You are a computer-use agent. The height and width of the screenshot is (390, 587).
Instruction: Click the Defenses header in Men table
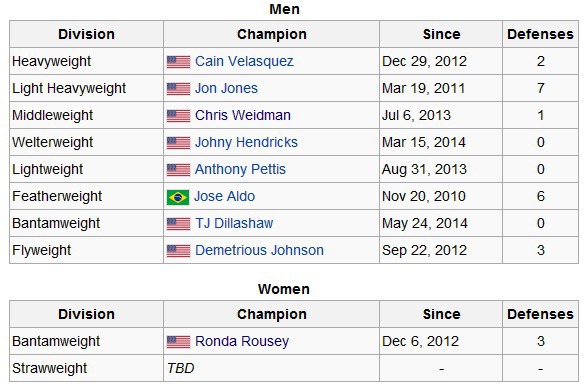pyautogui.click(x=540, y=34)
